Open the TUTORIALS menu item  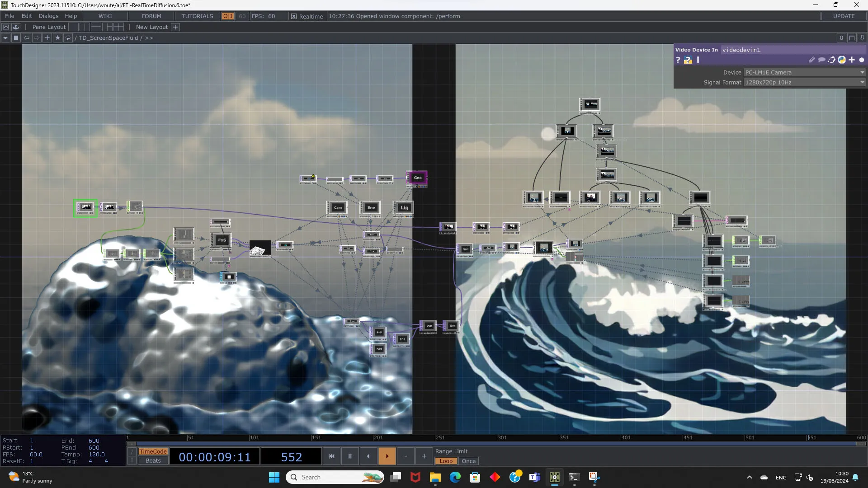pos(197,16)
